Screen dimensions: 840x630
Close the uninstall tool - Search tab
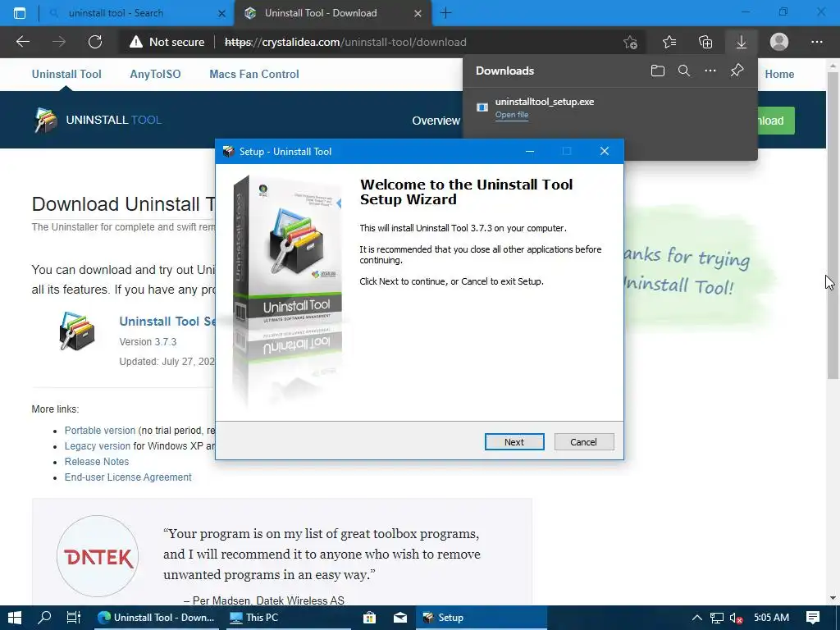pyautogui.click(x=221, y=13)
